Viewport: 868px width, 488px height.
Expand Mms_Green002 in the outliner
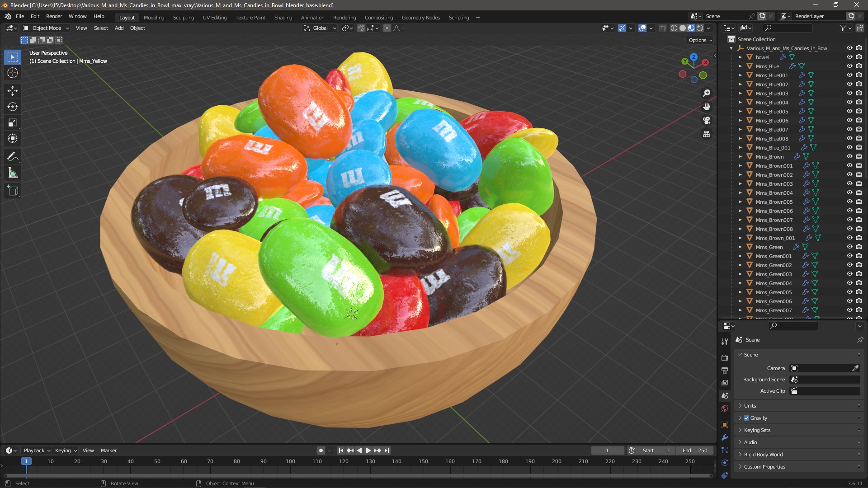740,265
